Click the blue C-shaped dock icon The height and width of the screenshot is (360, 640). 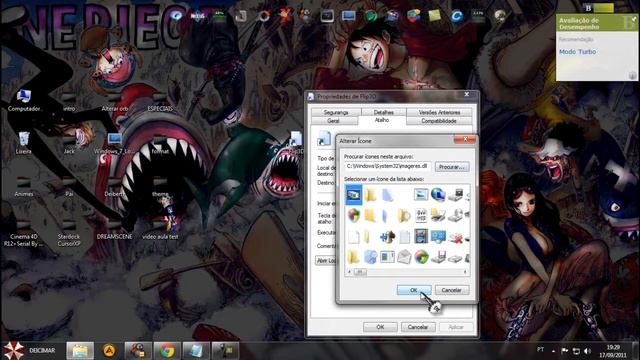pos(456,16)
